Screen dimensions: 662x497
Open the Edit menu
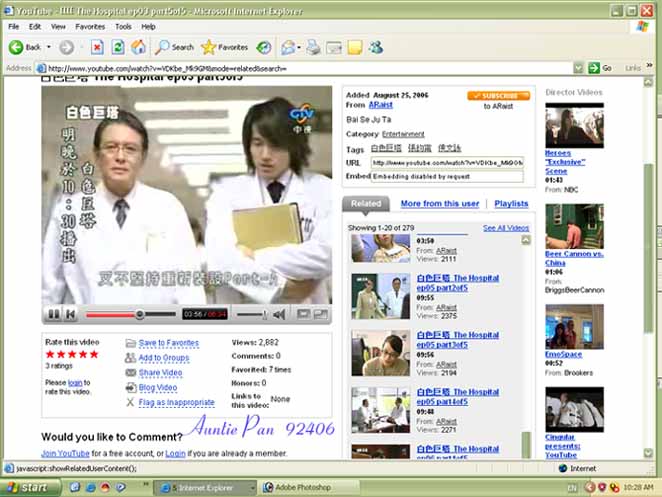[x=35, y=27]
